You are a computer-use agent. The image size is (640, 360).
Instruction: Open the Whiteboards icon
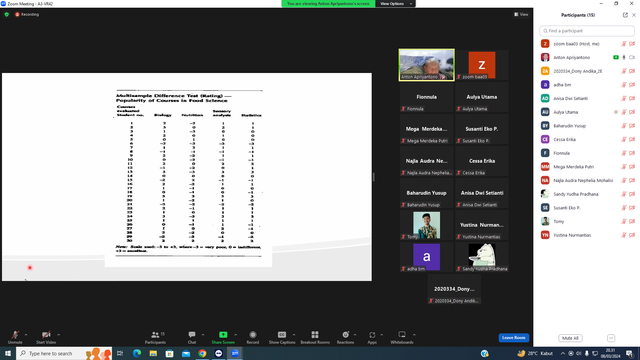(x=402, y=335)
